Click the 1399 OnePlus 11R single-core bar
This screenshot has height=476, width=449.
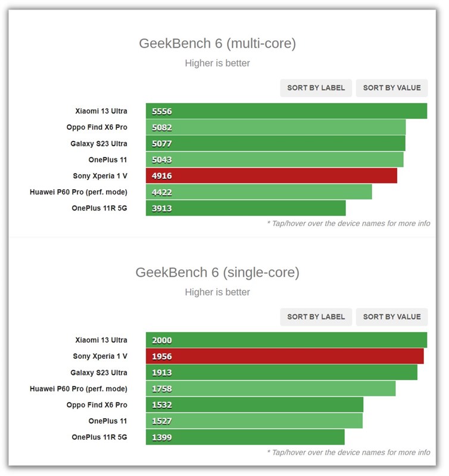click(x=245, y=437)
